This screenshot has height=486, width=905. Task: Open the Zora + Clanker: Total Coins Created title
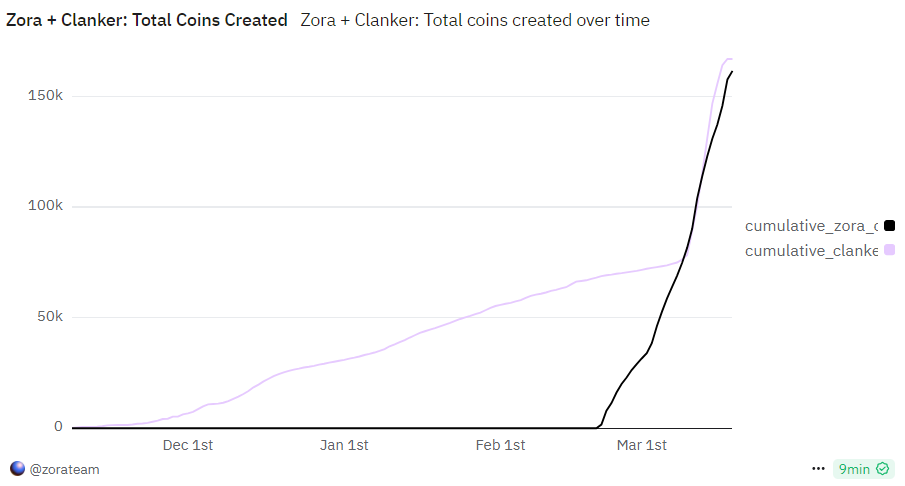[147, 20]
